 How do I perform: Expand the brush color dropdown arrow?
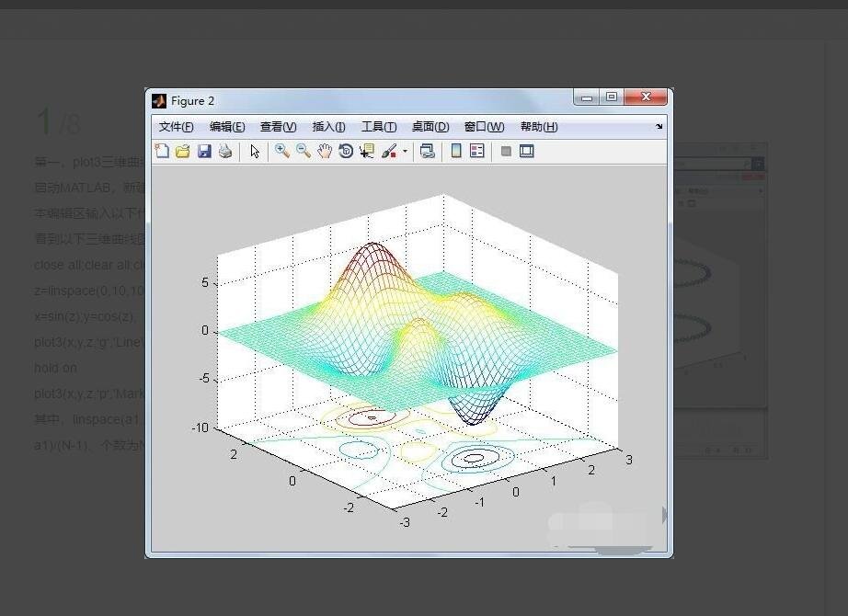click(405, 152)
